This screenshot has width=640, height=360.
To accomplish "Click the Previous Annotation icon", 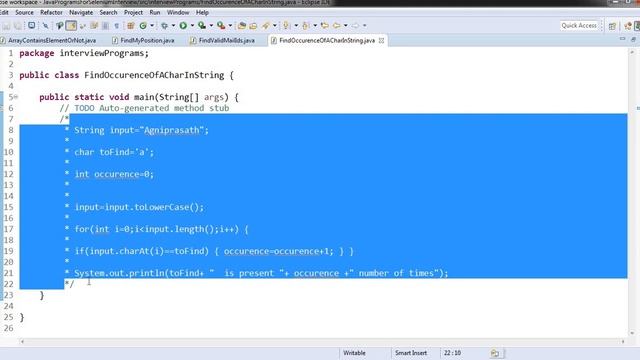I will click(x=306, y=26).
